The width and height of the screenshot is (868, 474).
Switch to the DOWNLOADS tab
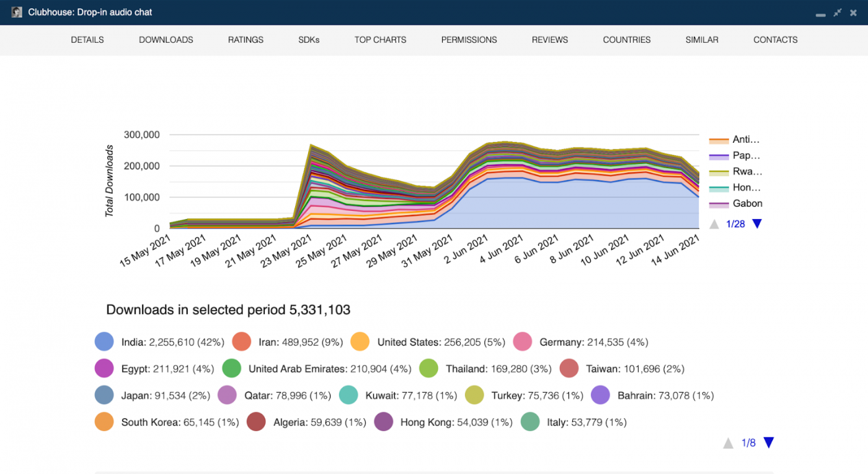(166, 40)
